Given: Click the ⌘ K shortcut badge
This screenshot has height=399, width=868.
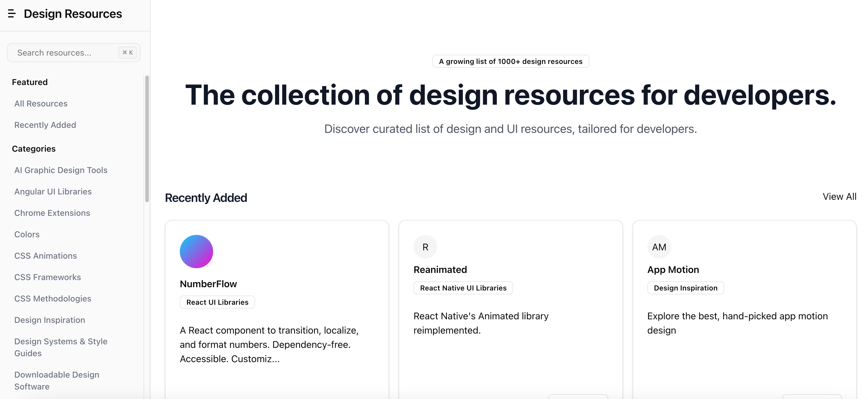Looking at the screenshot, I should [128, 53].
